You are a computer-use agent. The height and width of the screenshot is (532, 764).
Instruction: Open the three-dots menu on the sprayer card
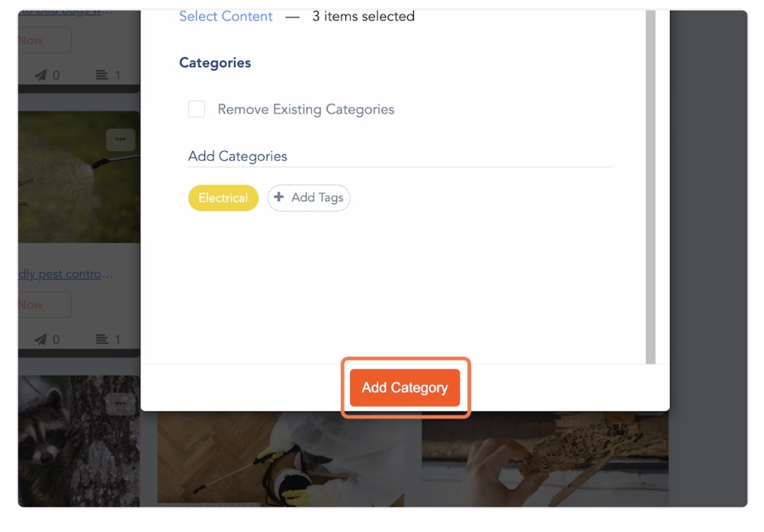pos(120,139)
